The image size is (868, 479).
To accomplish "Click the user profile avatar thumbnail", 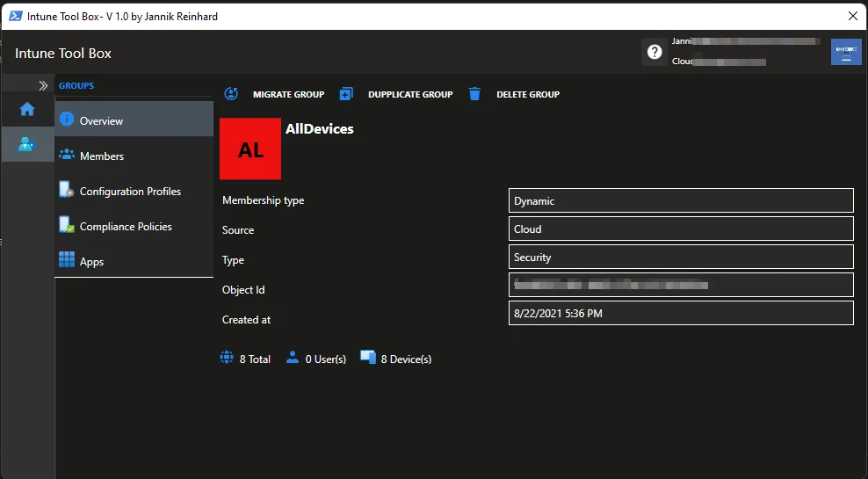I will click(846, 52).
